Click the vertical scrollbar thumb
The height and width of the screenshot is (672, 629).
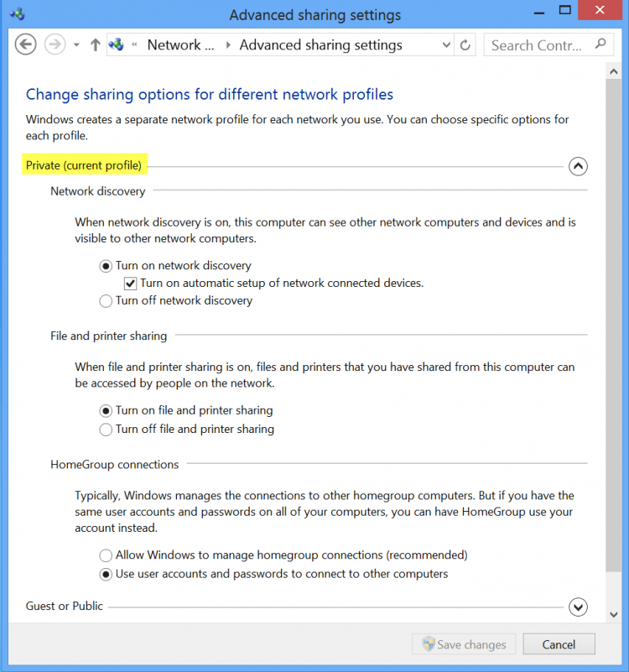coord(614,325)
